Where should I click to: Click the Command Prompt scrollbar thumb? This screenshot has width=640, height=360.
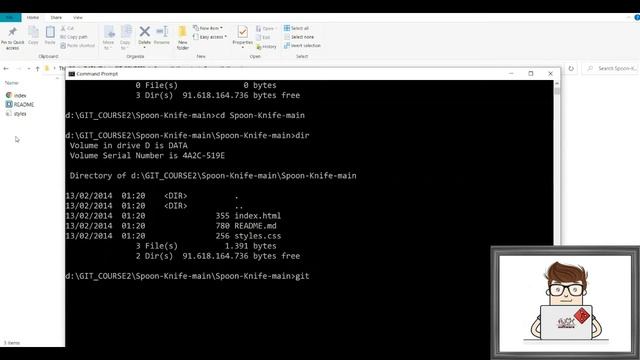pyautogui.click(x=557, y=91)
